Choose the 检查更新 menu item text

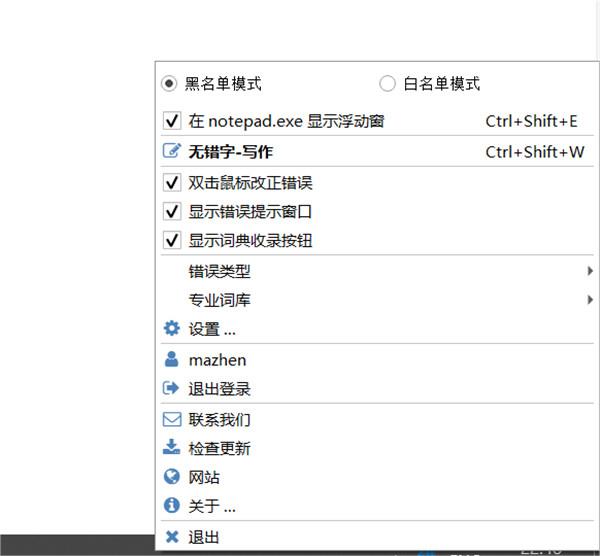click(219, 448)
